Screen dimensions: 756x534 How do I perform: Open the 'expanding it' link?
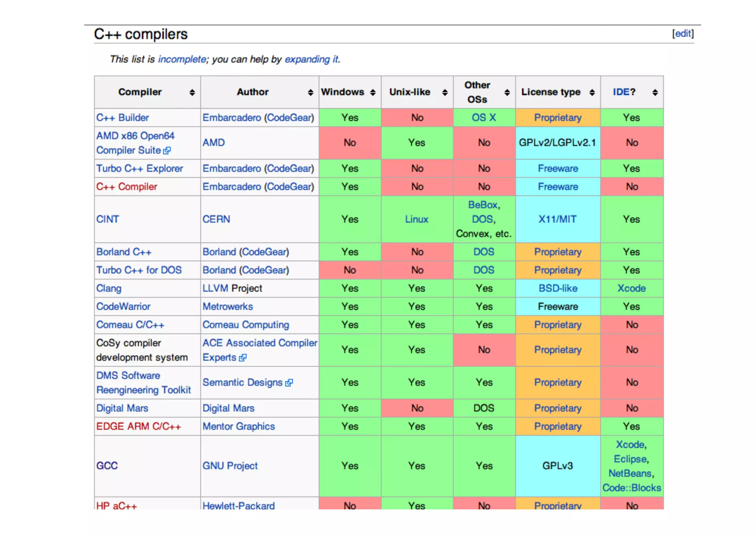312,59
